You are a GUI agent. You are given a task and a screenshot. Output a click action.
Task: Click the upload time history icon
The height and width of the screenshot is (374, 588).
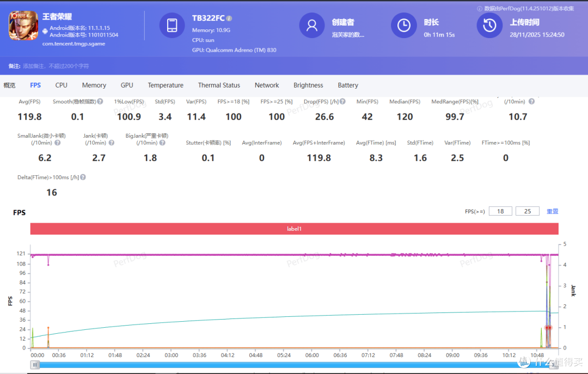(489, 25)
